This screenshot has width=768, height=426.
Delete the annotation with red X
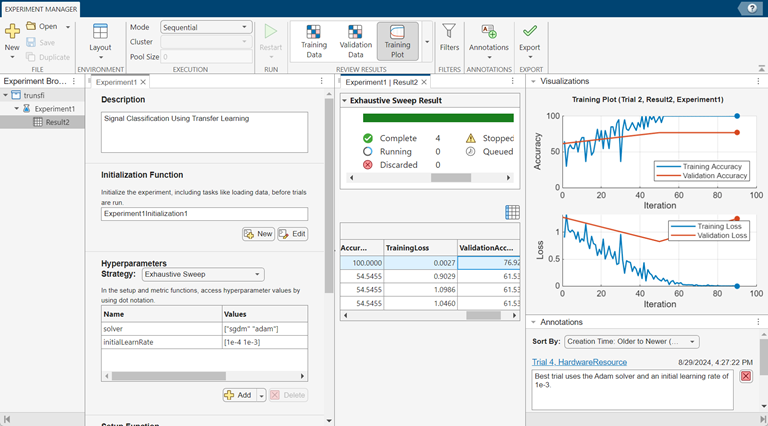coord(746,376)
